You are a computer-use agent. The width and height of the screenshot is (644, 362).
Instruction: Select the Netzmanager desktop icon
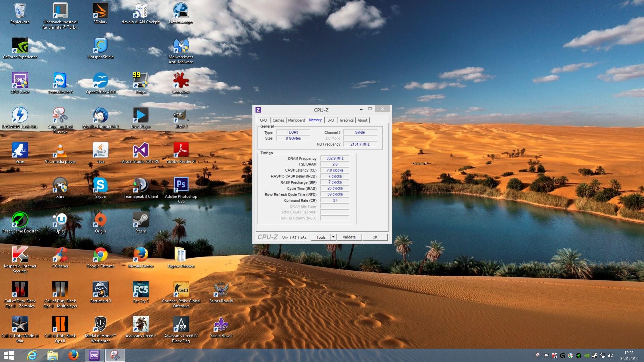point(181,14)
